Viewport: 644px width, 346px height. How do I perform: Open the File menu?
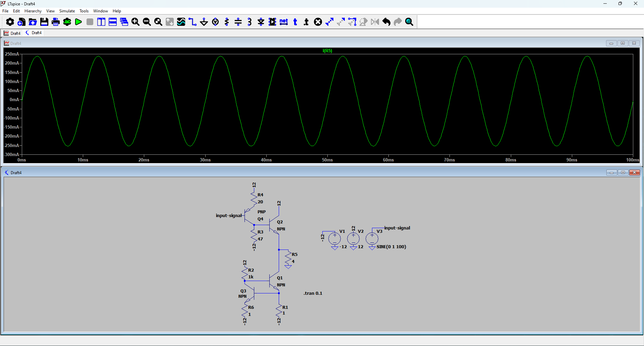5,11
